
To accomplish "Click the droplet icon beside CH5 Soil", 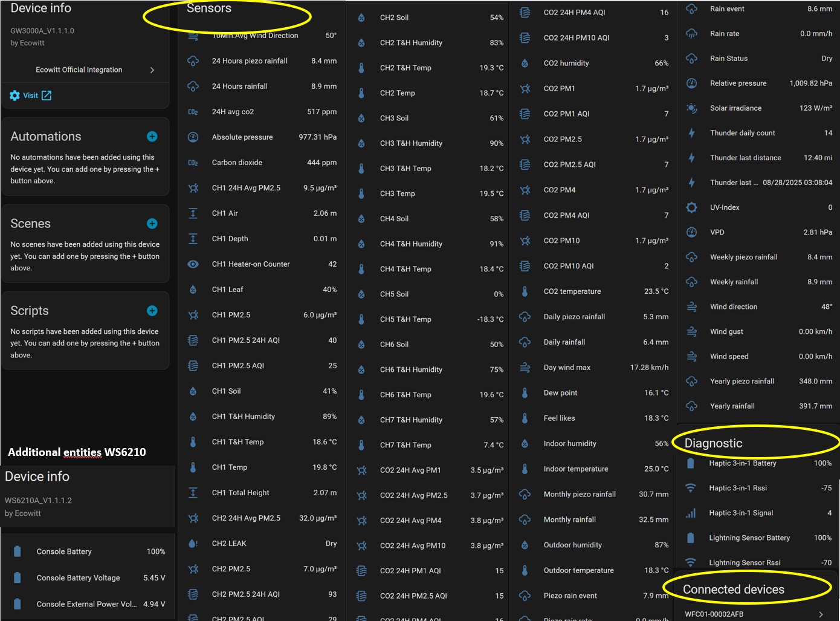I will 361,294.
